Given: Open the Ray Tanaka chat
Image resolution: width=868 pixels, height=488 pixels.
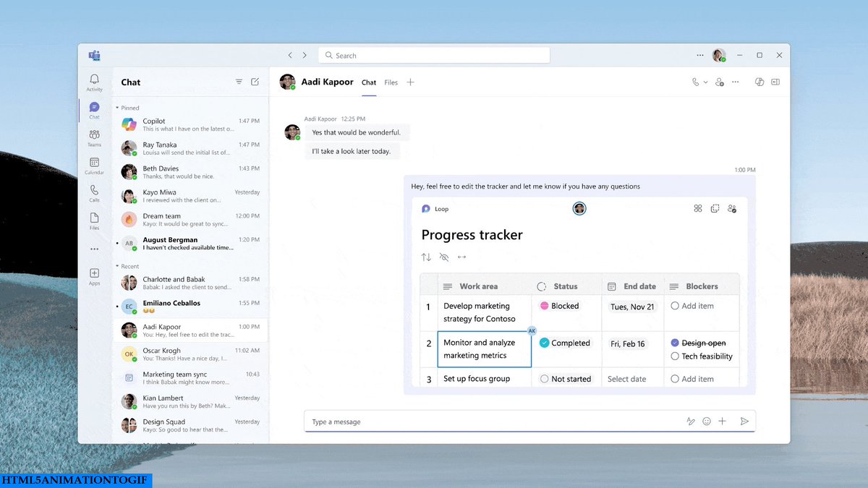Looking at the screenshot, I should 190,148.
